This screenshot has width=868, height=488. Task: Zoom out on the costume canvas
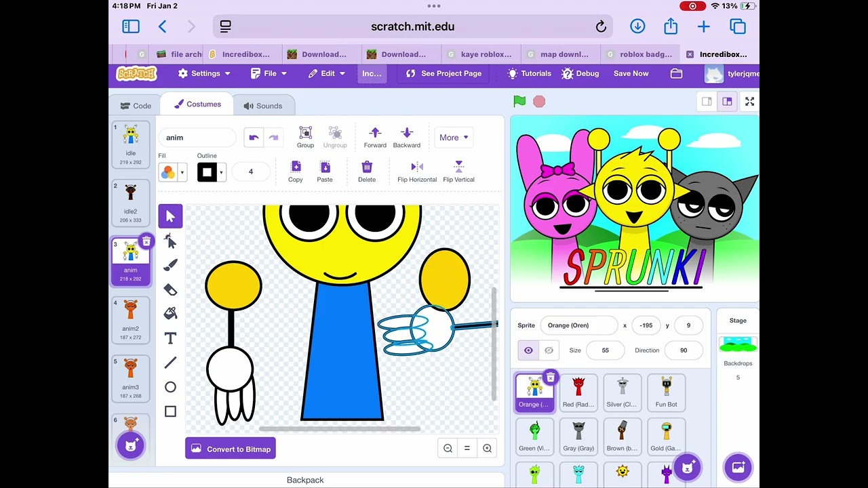coord(448,448)
